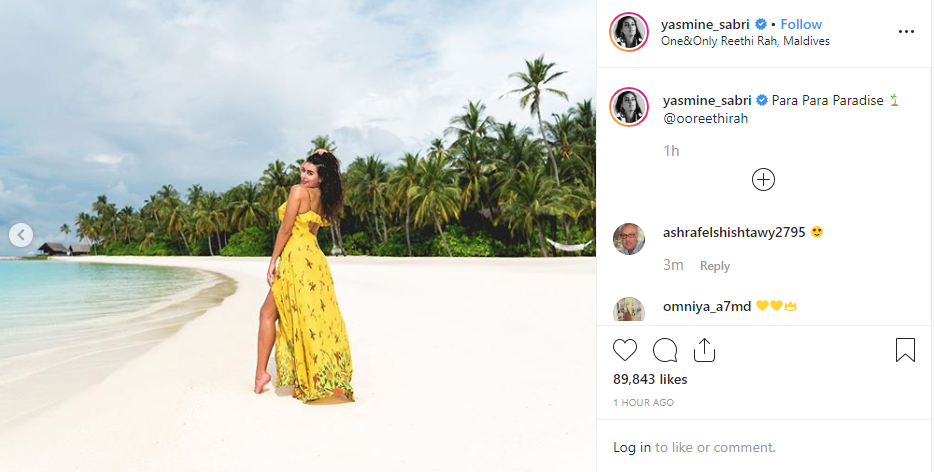Open comment speech bubble icon

(x=665, y=350)
